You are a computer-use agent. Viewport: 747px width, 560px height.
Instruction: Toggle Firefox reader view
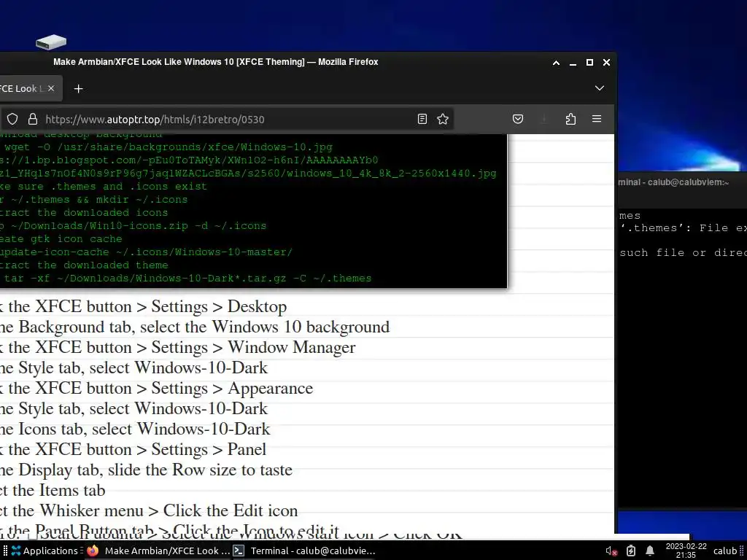point(422,119)
